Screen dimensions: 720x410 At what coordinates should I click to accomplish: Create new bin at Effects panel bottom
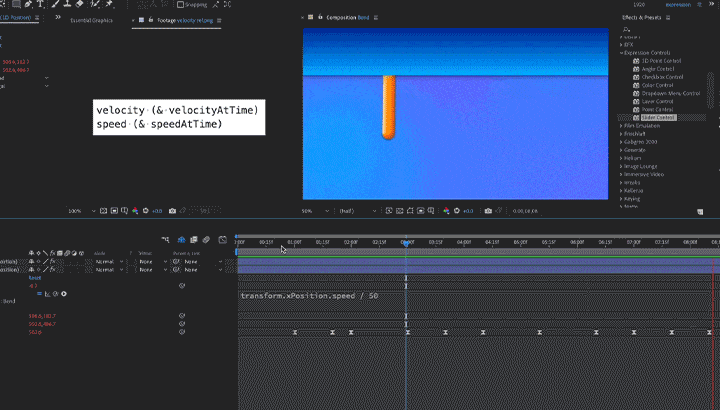[x=700, y=212]
